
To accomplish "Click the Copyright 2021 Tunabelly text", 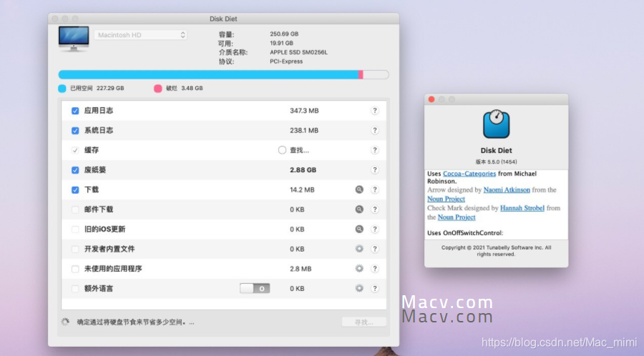I will 496,251.
